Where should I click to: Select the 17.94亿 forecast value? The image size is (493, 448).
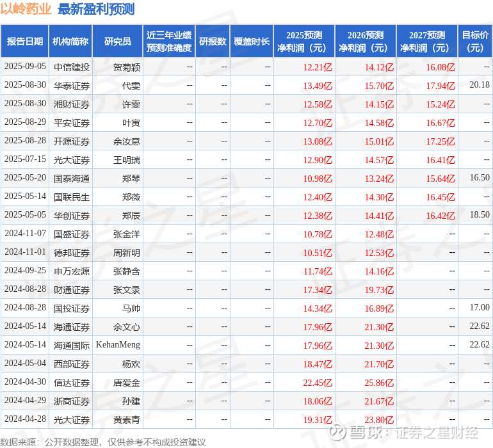pyautogui.click(x=440, y=86)
